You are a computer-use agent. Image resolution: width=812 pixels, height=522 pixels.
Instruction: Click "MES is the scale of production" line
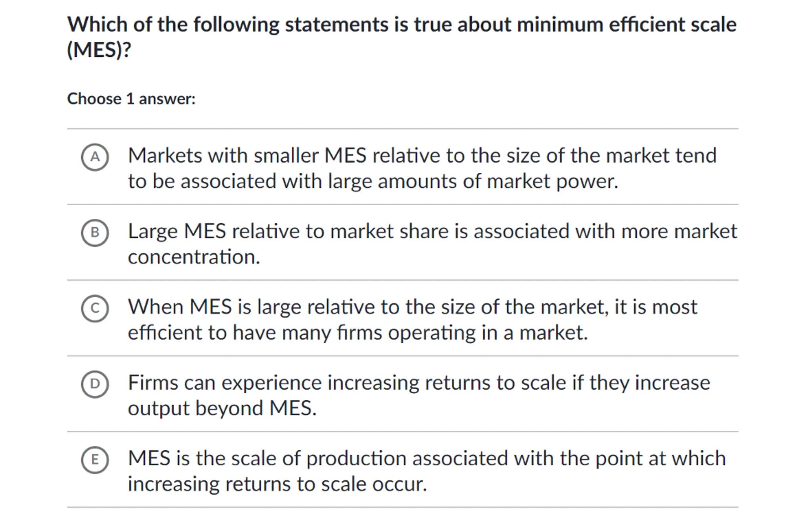coord(426,458)
